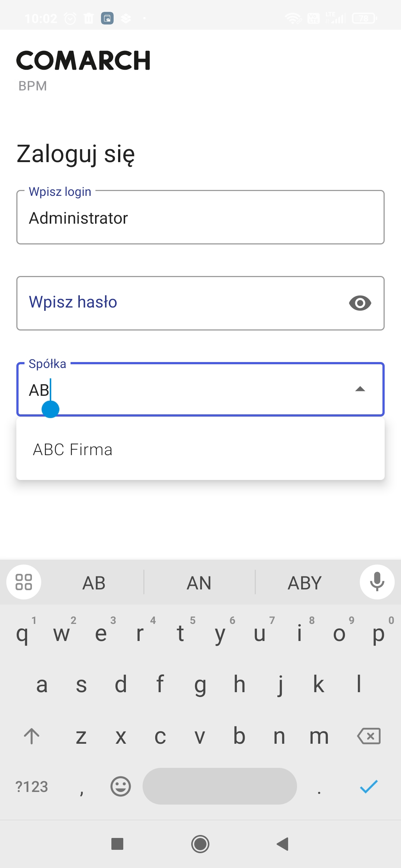Open the emoji picker
The height and width of the screenshot is (868, 401).
121,786
